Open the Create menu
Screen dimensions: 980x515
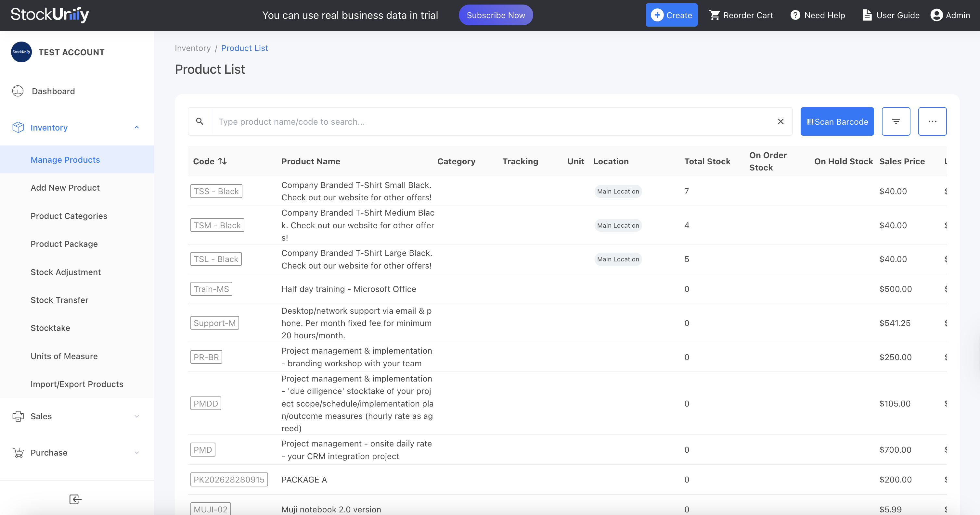pos(671,15)
